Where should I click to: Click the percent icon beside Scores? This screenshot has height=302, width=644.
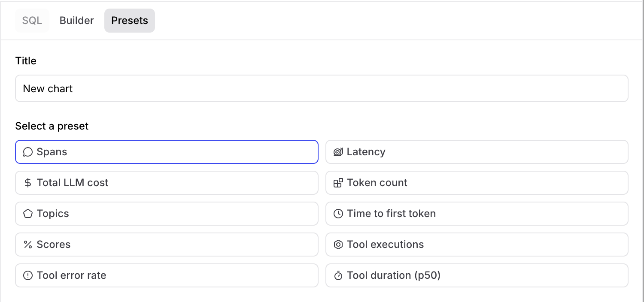coord(28,245)
